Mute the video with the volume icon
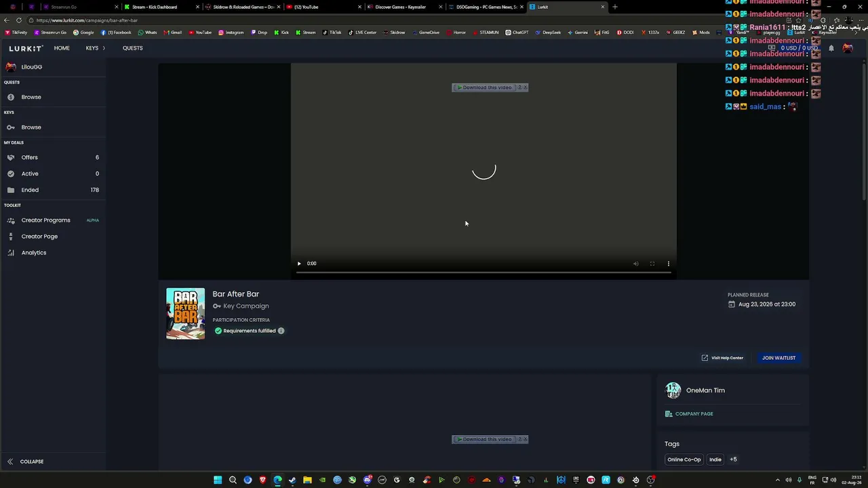 click(636, 264)
